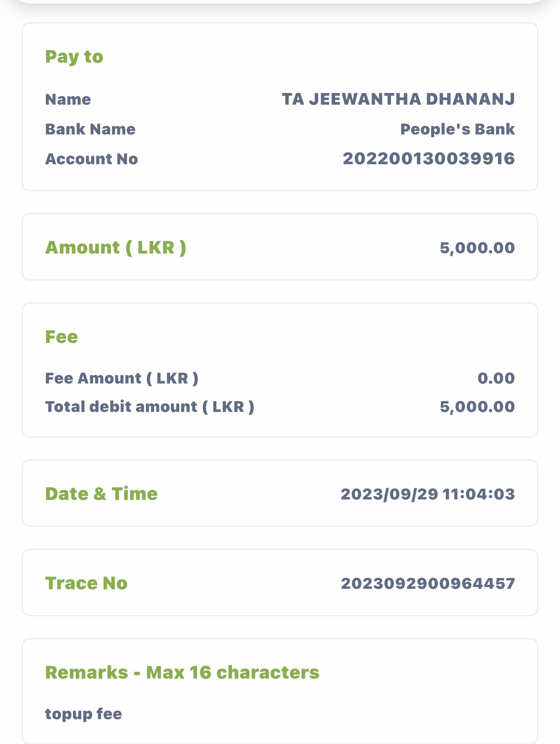Click "Remarks - Max 16 characters" heading
560x744 pixels.
pos(182,672)
